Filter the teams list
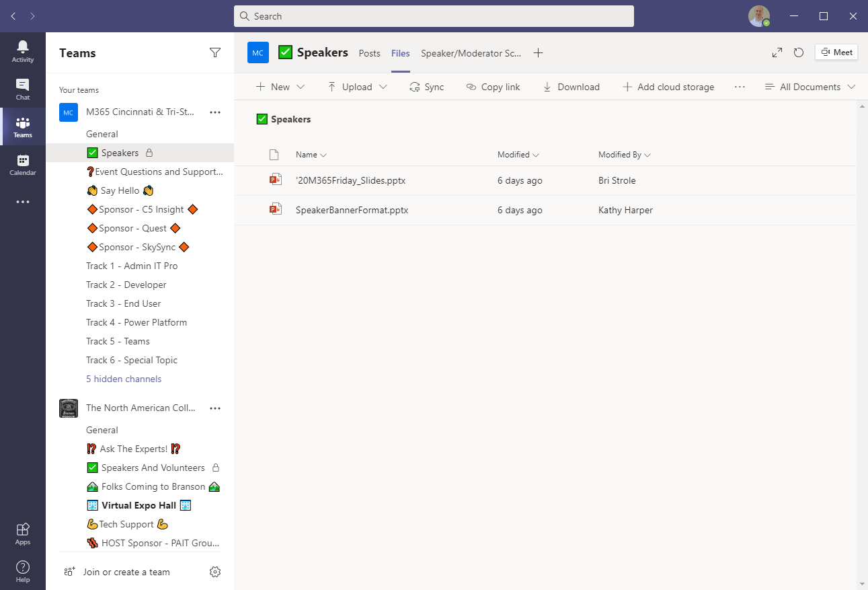 tap(215, 52)
